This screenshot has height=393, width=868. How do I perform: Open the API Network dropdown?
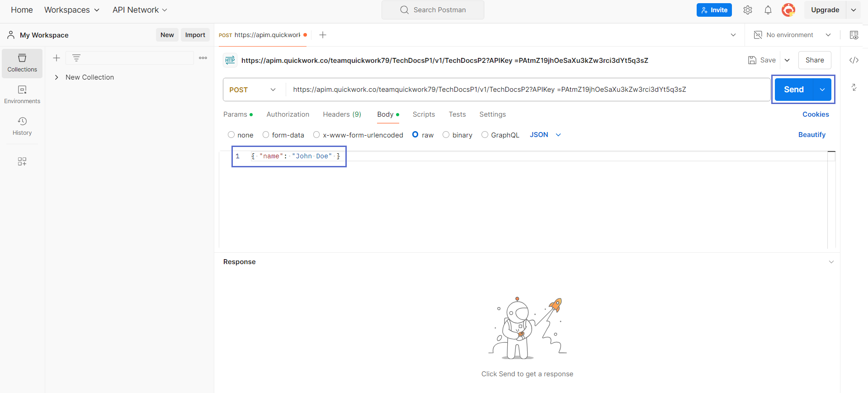coord(140,10)
